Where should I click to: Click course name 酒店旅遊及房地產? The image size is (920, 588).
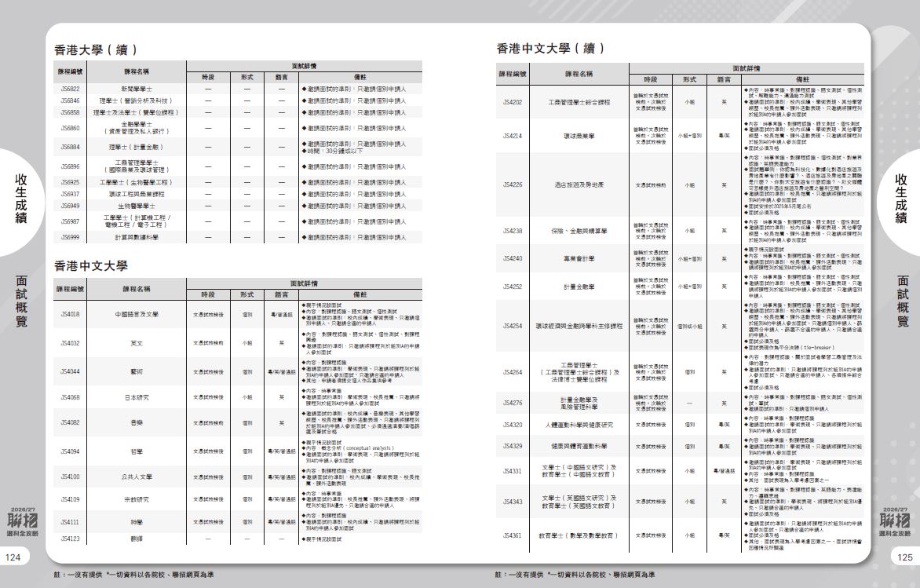coord(580,184)
